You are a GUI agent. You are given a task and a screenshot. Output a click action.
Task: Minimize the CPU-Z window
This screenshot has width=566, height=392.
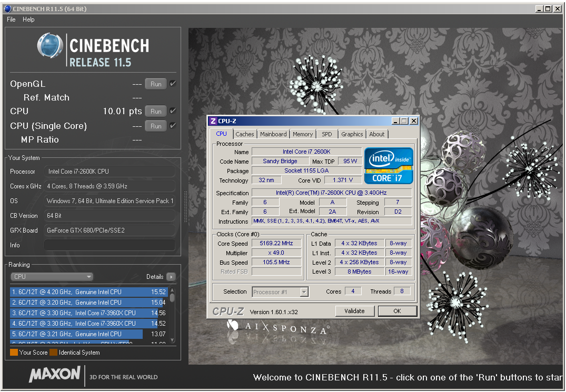pyautogui.click(x=395, y=121)
